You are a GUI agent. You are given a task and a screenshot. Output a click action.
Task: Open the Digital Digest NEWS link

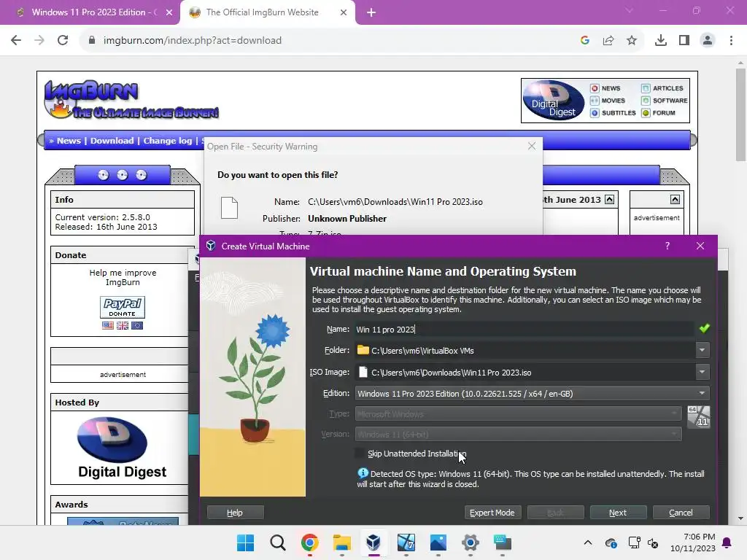[x=605, y=88]
